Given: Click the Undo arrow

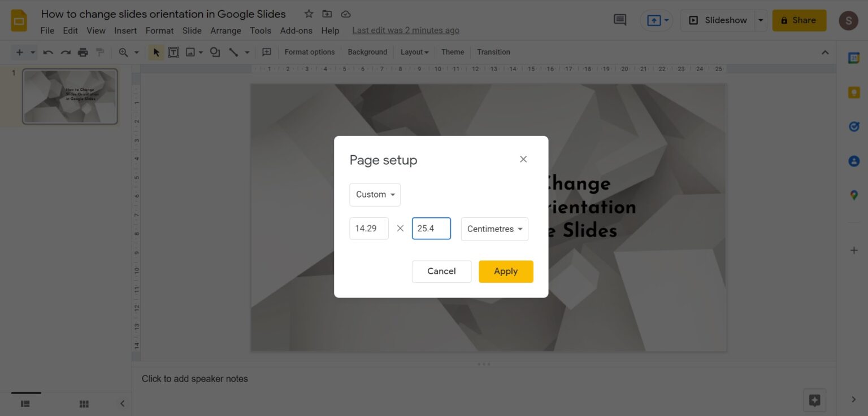Looking at the screenshot, I should [48, 52].
